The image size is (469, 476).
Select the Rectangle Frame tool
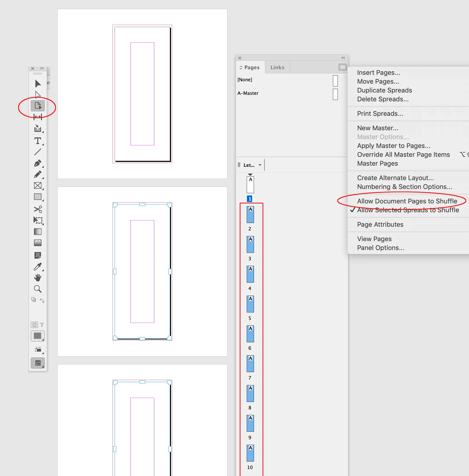pyautogui.click(x=38, y=185)
